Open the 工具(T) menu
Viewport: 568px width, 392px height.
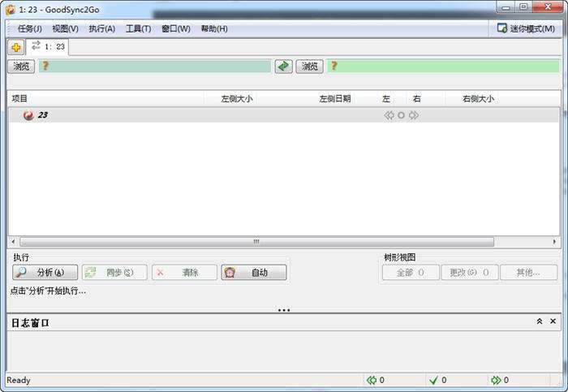click(x=139, y=28)
